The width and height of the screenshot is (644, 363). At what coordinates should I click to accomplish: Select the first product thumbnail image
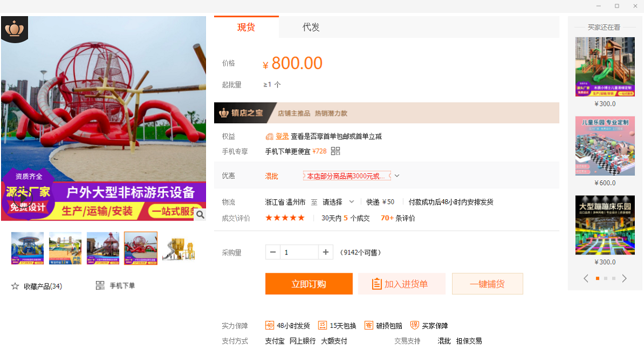pyautogui.click(x=28, y=248)
